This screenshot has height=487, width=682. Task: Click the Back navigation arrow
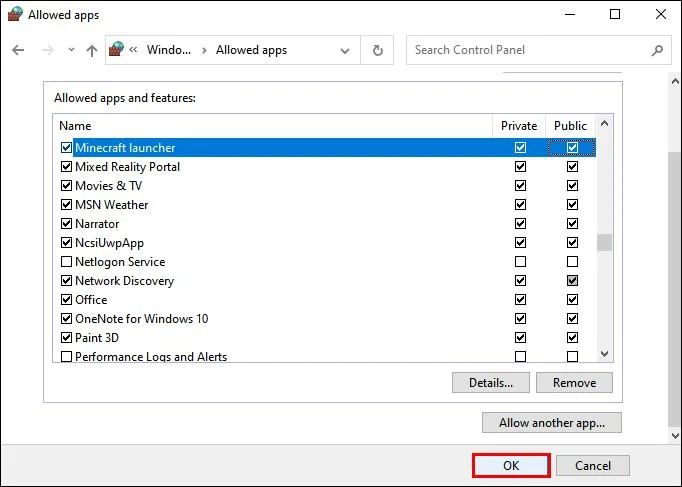click(18, 50)
